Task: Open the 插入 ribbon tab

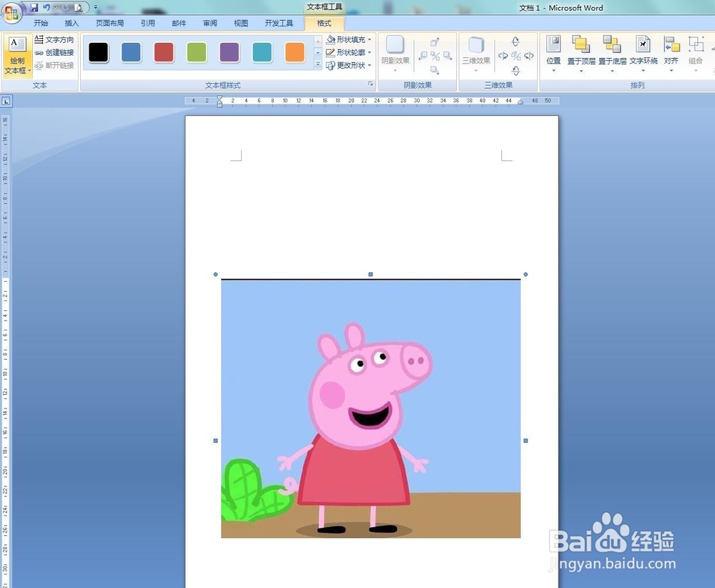Action: 71,24
